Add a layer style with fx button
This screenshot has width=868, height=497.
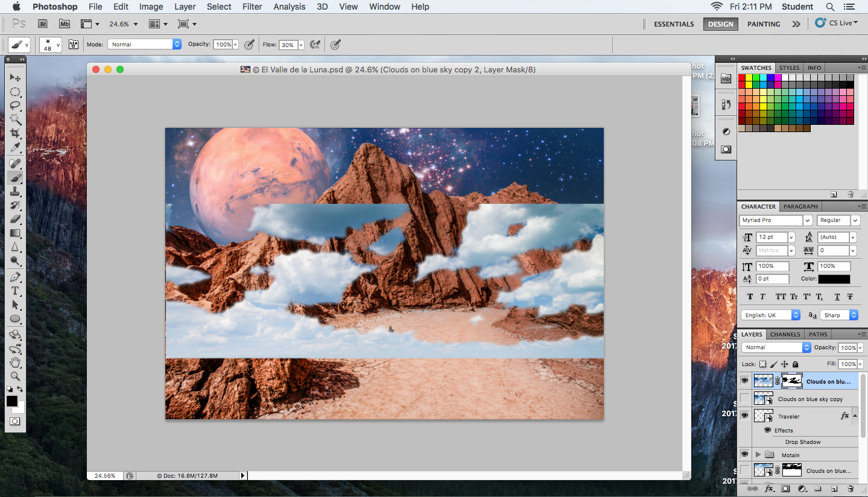[x=769, y=489]
